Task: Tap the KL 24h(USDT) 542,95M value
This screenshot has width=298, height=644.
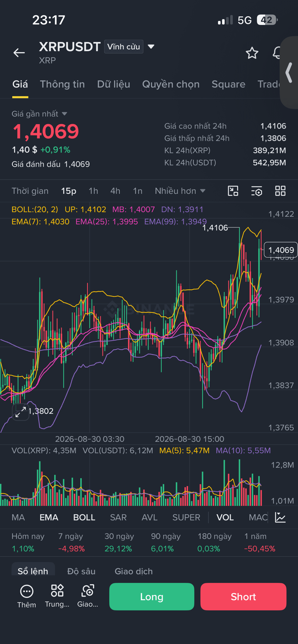Action: 270,163
